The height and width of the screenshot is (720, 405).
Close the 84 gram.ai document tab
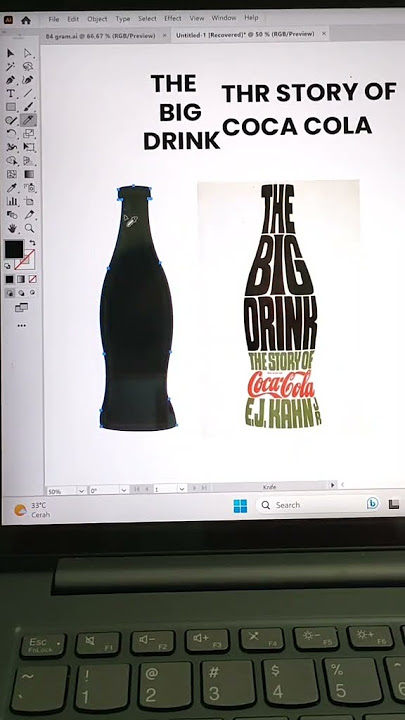[x=164, y=35]
